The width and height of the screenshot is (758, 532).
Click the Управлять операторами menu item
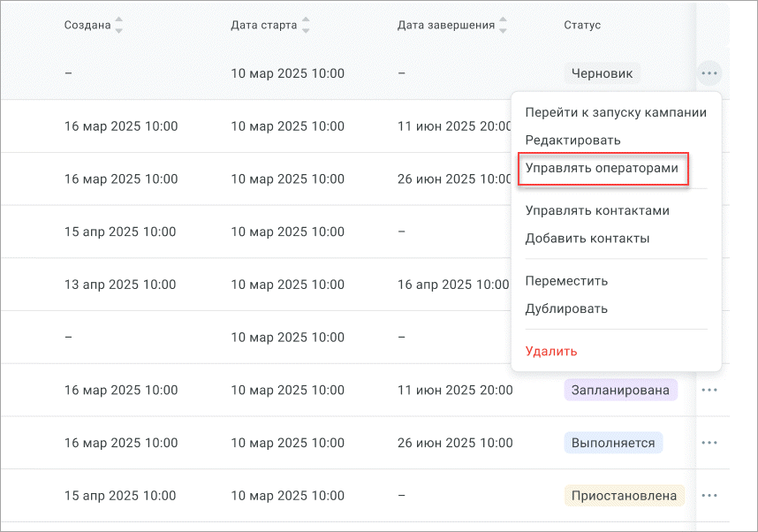coord(602,167)
